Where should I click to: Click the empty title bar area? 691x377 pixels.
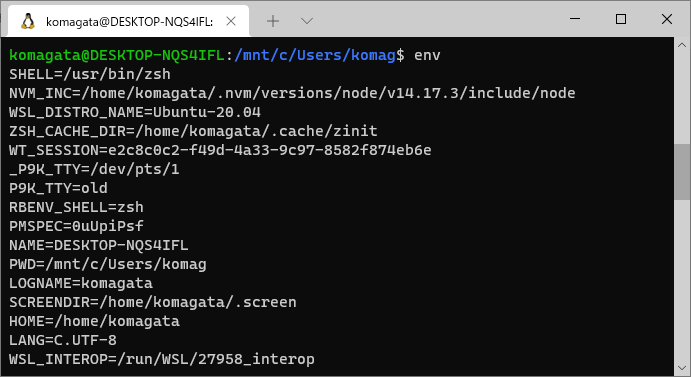coord(441,20)
